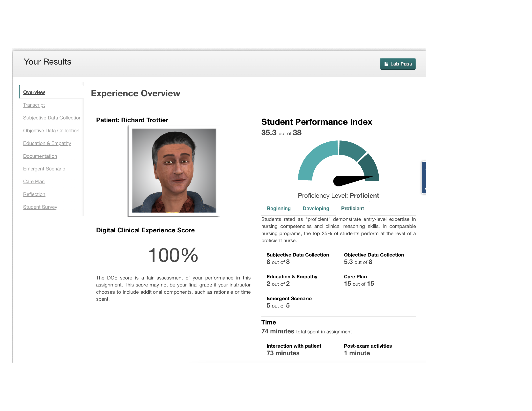Click Richard Trottier's patient portrait
Viewport: 532px width, 411px height.
174,171
